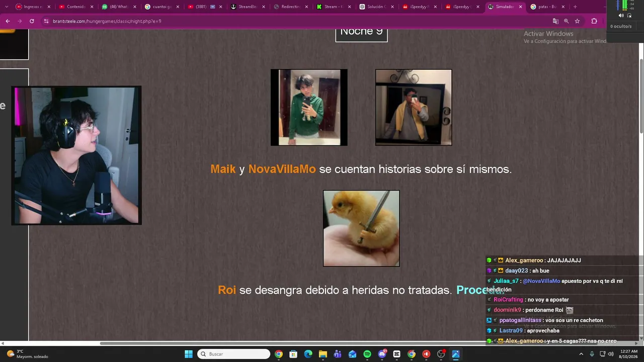
Task: Open a new browser tab
Action: coord(575,7)
